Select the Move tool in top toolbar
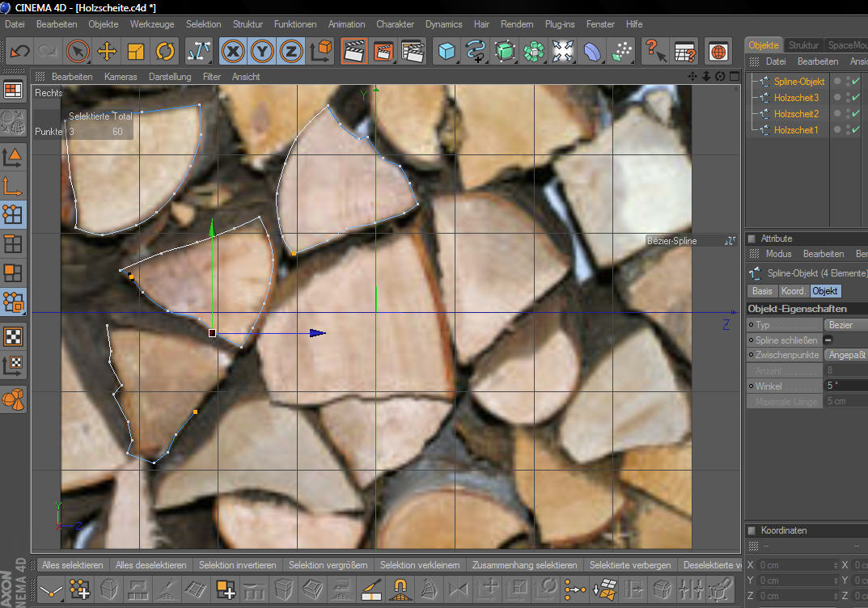Viewport: 868px width, 608px height. click(107, 52)
